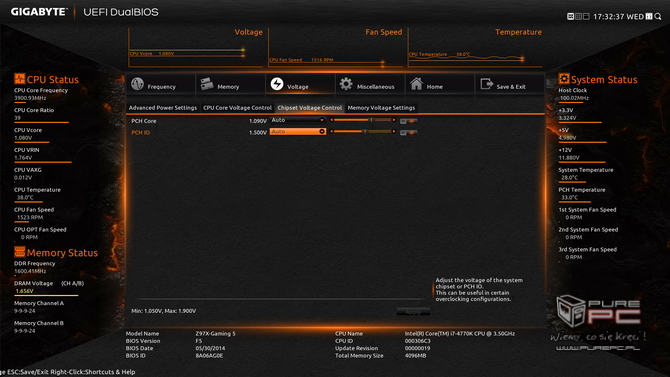Click Memory Channel A timings 9-9-9-24
Screen dimensions: 670x377
(25, 311)
